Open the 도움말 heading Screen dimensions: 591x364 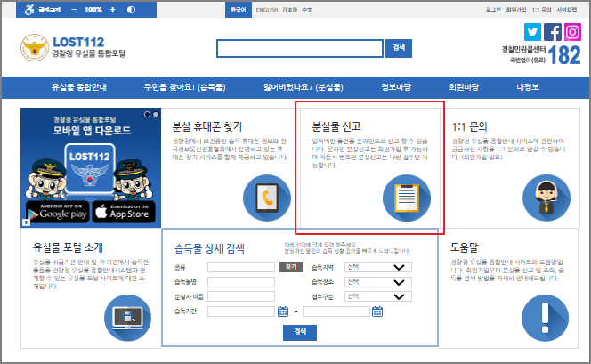pos(464,247)
